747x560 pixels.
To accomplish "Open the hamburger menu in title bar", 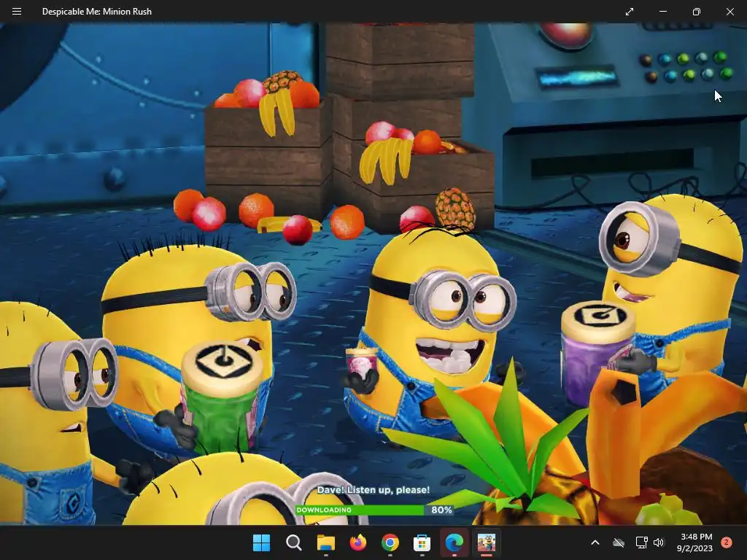I will 17,12.
